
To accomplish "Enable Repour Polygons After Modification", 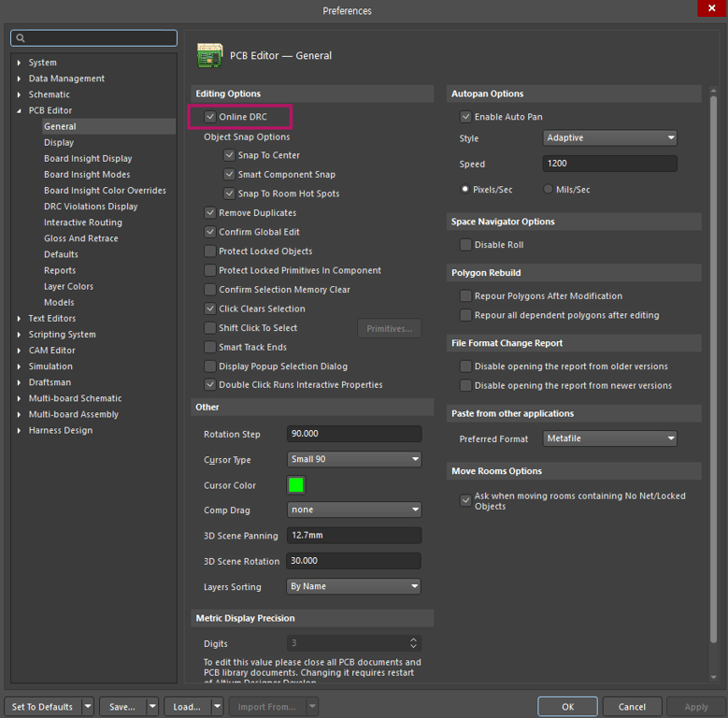I will 465,295.
